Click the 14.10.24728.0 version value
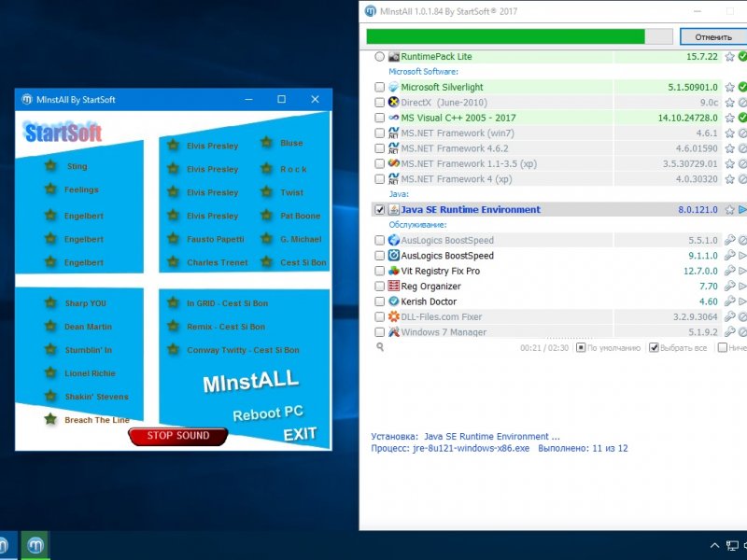This screenshot has width=747, height=560. [687, 118]
